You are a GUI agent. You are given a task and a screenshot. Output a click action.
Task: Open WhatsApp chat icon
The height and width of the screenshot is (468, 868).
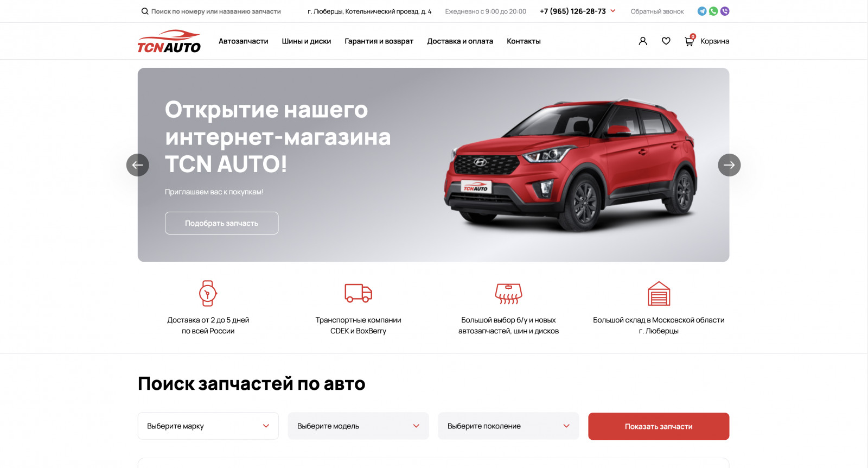713,11
